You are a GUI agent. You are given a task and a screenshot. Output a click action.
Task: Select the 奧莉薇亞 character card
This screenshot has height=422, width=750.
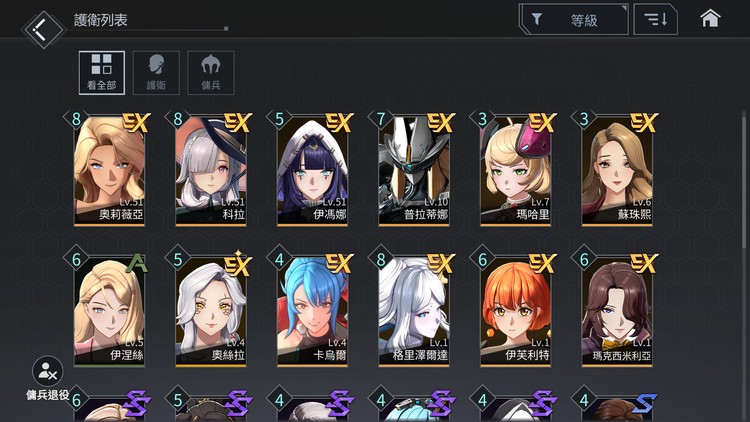[x=110, y=171]
